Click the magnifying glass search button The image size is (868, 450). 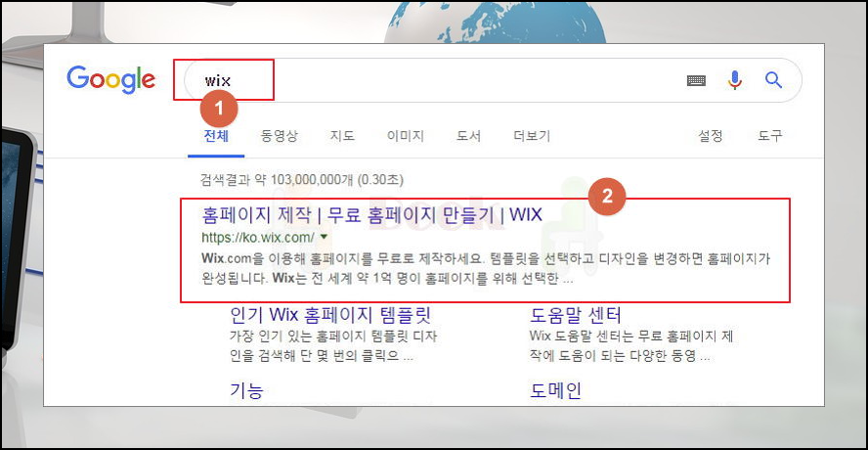(773, 80)
